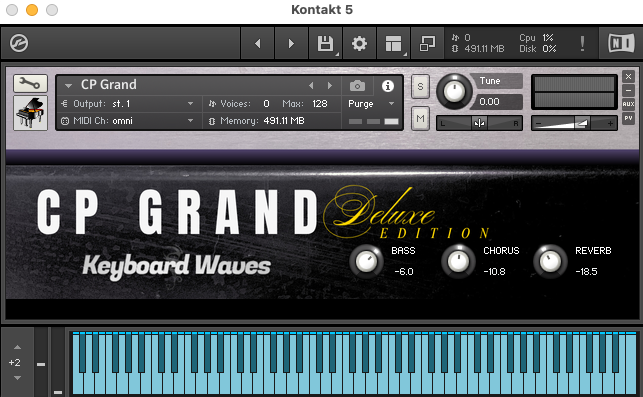
Task: Toggle the AUX sends display
Action: tap(628, 104)
